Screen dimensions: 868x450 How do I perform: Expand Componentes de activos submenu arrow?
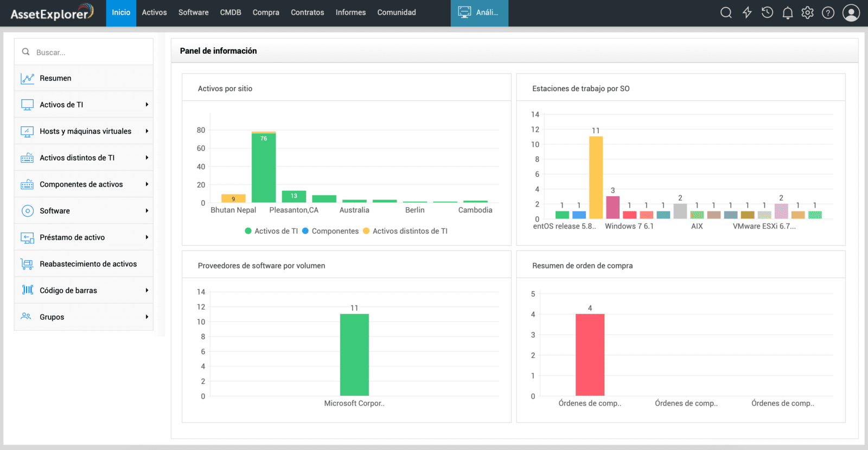click(146, 184)
